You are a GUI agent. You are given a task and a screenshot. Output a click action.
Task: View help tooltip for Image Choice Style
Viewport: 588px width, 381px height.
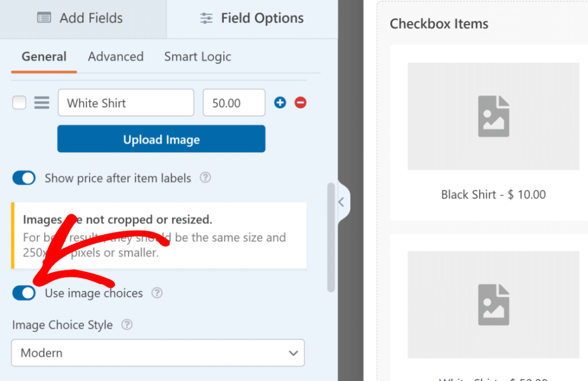click(126, 325)
